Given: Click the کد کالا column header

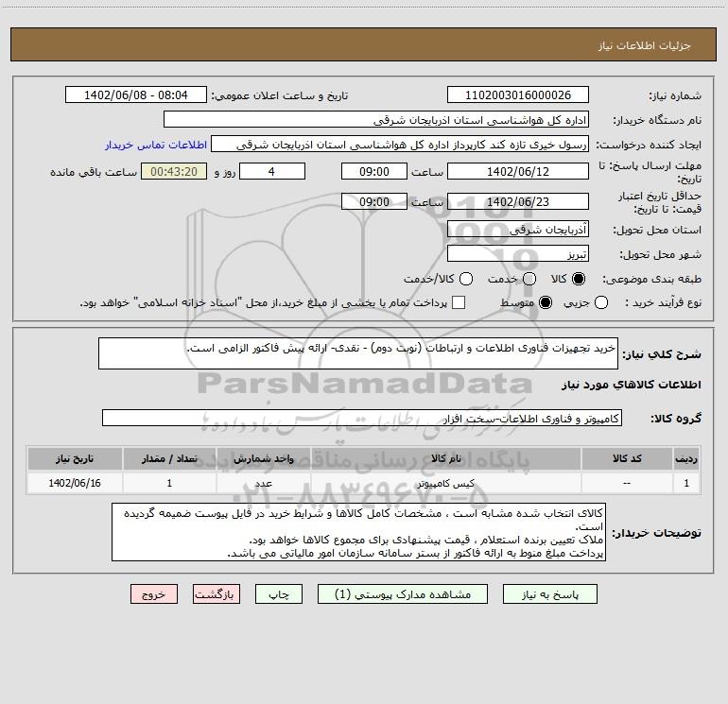Looking at the screenshot, I should pyautogui.click(x=627, y=458).
